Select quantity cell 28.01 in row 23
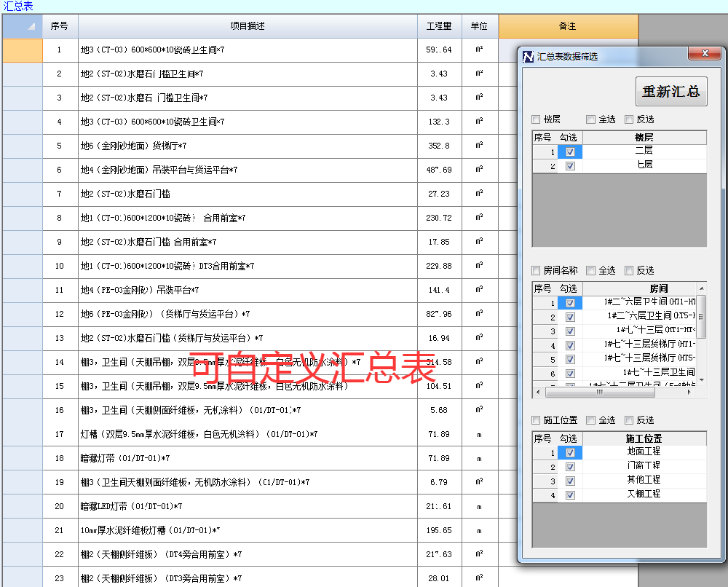Screen dimensions: 728x587 (x=439, y=578)
